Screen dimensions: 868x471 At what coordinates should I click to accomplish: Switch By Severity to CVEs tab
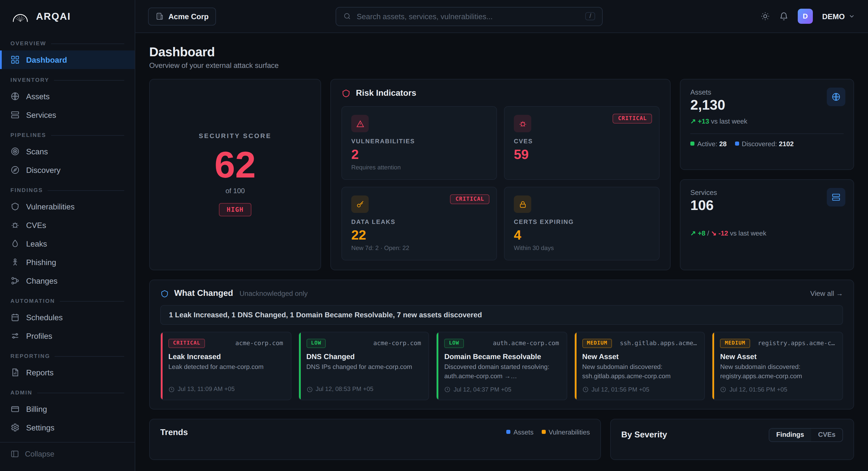coord(826,435)
